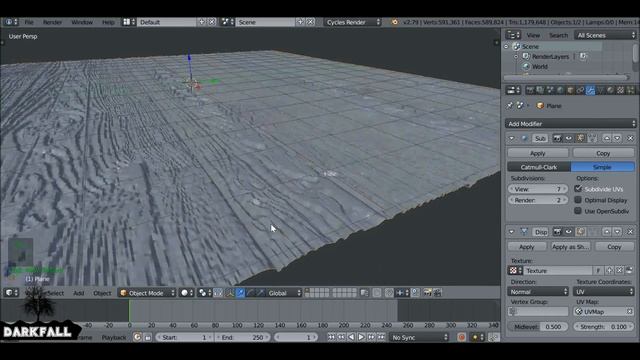Toggle pin icon in properties context row

pos(510,106)
